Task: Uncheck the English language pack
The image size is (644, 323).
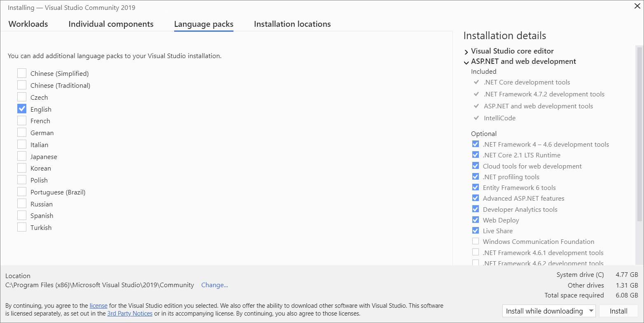Action: click(x=22, y=108)
